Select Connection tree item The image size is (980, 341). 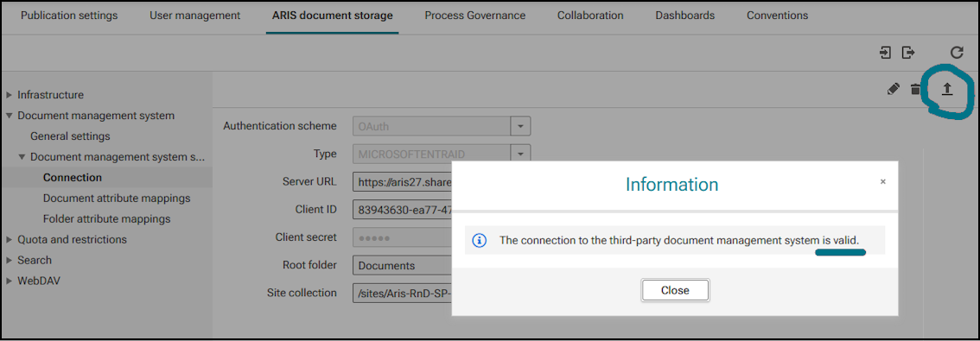73,177
